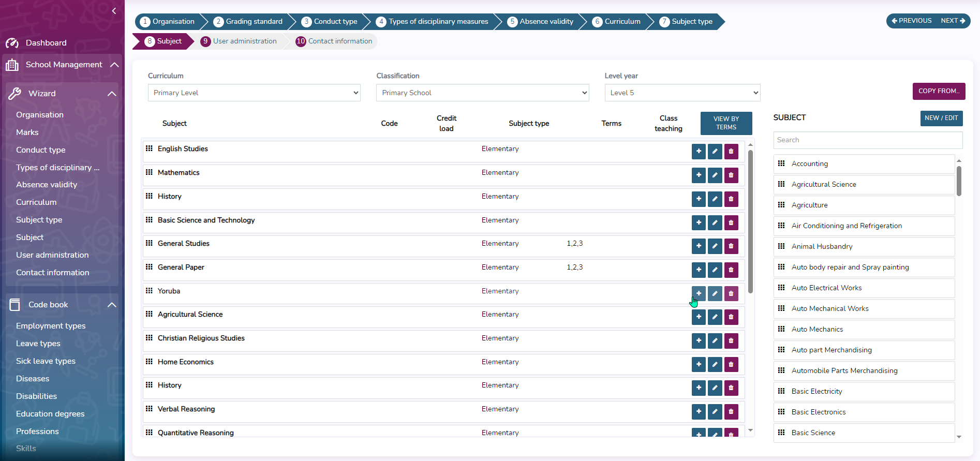
Task: Open the Curriculum dropdown
Action: 254,93
